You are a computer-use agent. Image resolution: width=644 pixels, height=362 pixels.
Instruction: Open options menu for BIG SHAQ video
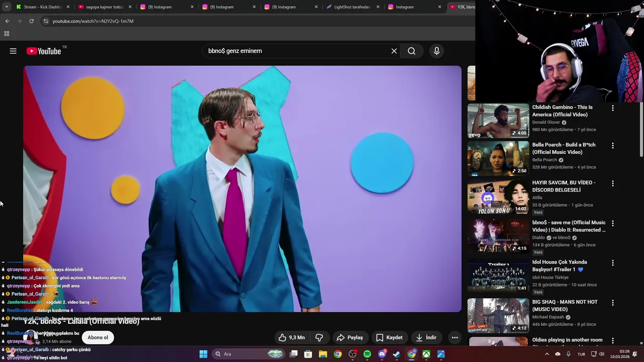point(612,303)
